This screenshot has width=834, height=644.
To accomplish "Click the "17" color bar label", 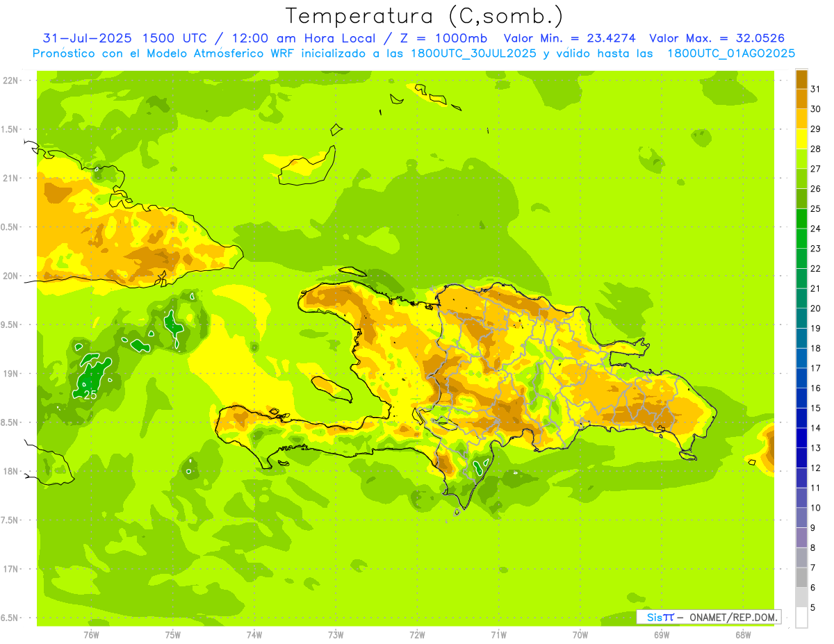I will [815, 368].
